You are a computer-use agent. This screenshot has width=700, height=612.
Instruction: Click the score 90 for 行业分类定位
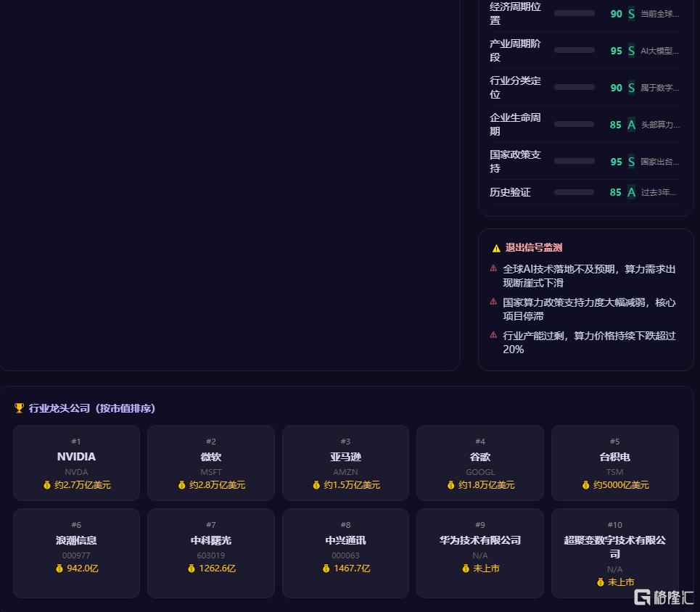click(x=616, y=88)
